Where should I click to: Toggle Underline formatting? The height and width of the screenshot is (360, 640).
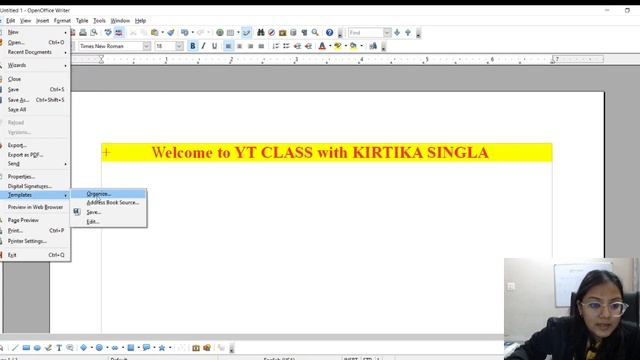click(x=214, y=46)
